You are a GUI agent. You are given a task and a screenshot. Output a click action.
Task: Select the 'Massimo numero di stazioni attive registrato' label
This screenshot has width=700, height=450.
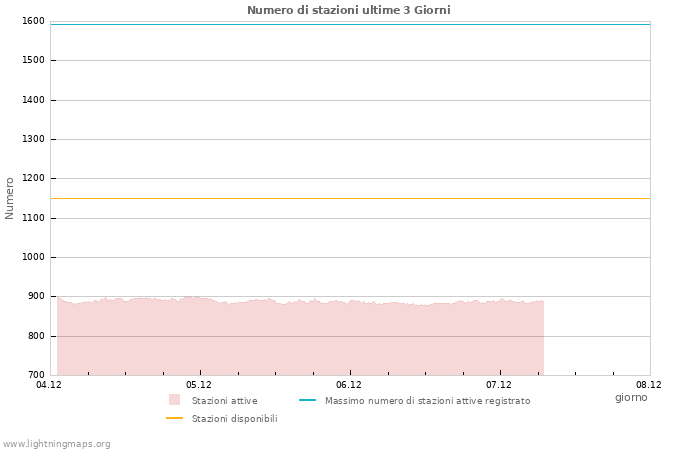427,401
